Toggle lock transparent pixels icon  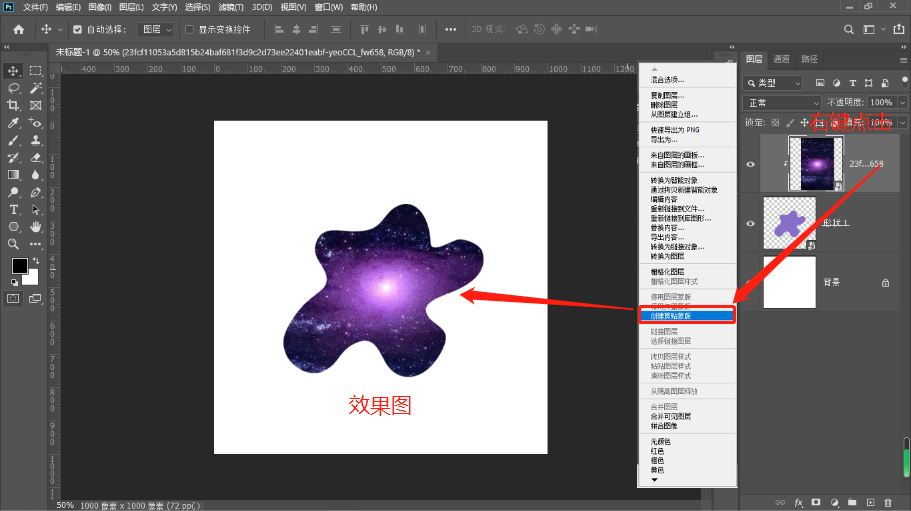(776, 123)
